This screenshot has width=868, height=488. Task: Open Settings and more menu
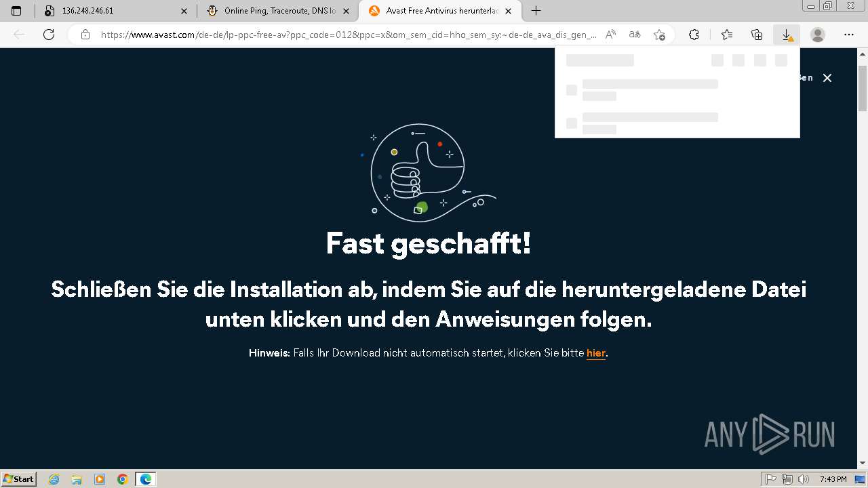tap(849, 35)
